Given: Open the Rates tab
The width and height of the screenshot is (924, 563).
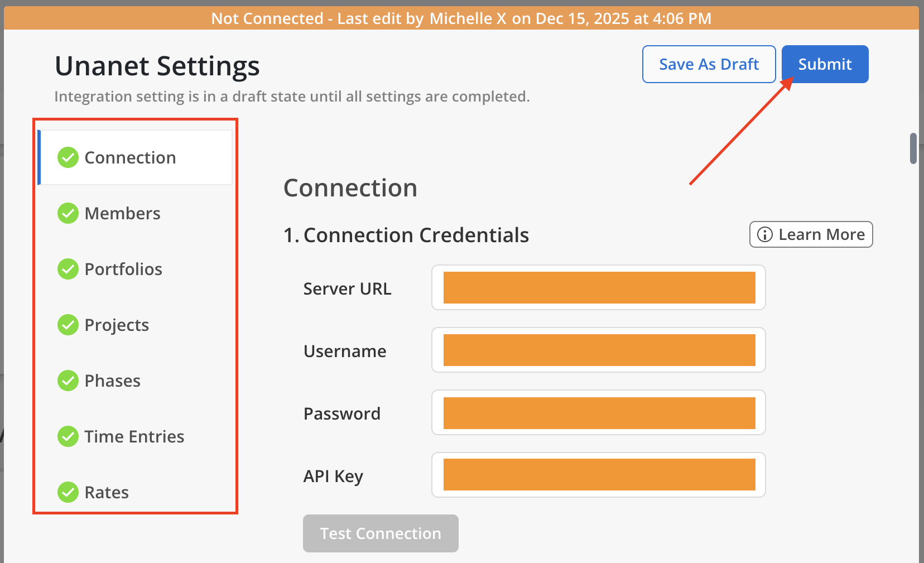Looking at the screenshot, I should (x=135, y=492).
